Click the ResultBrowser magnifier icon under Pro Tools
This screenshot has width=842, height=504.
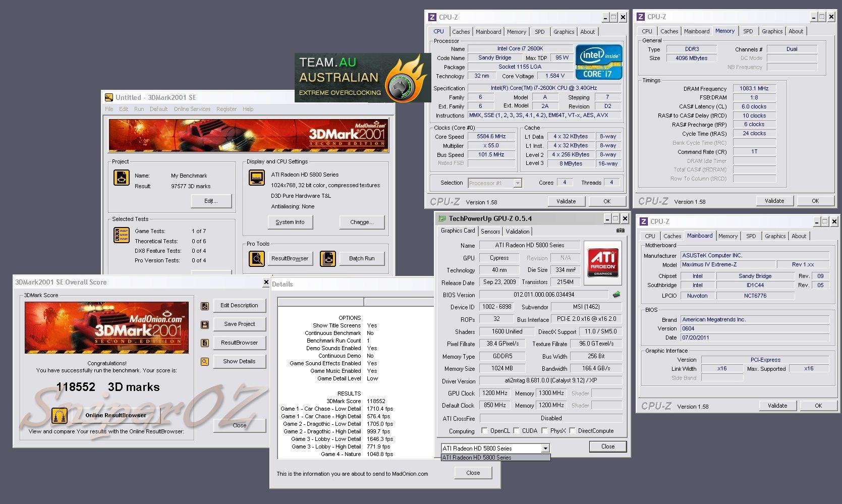(257, 258)
